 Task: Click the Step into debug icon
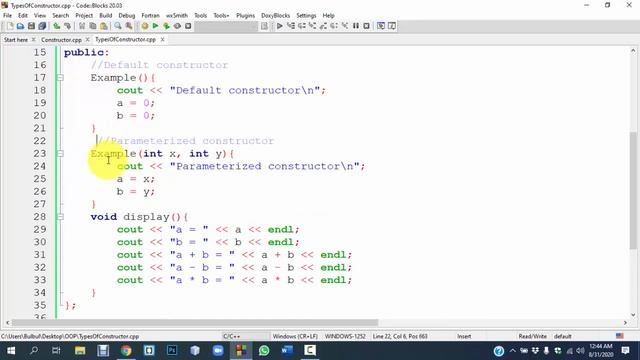(312, 26)
